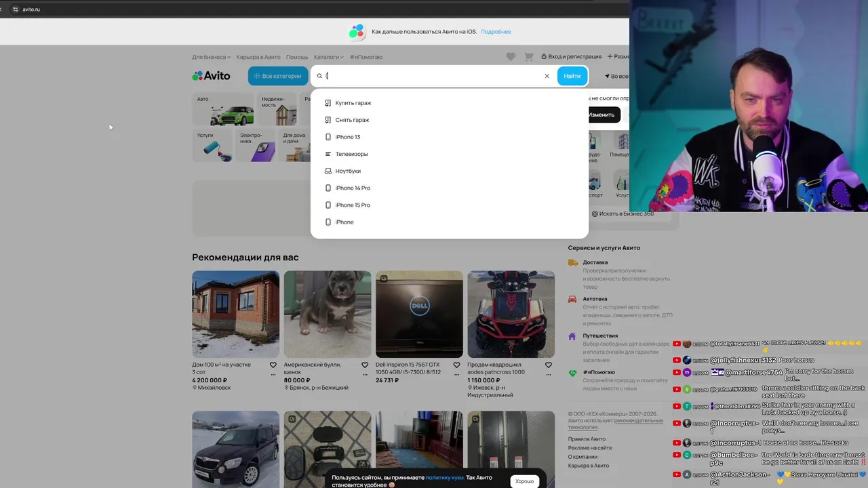Click the #яПомогаю heart icon in sidebar

click(x=573, y=373)
